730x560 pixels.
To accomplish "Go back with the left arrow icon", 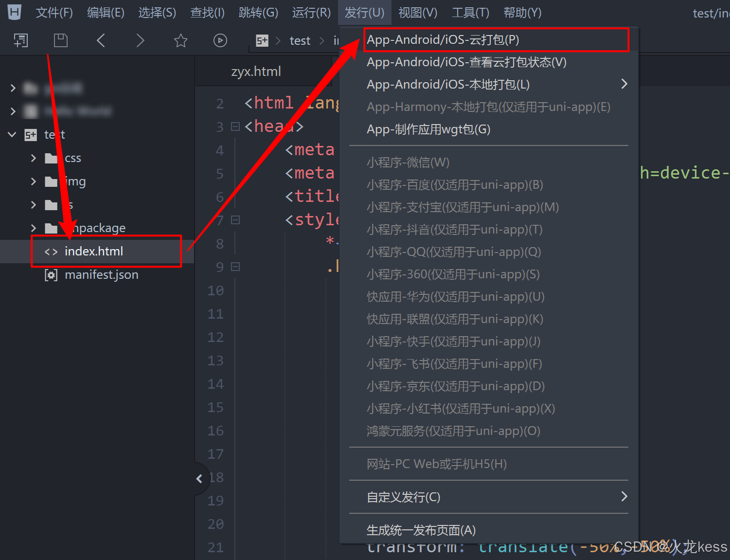I will point(101,40).
